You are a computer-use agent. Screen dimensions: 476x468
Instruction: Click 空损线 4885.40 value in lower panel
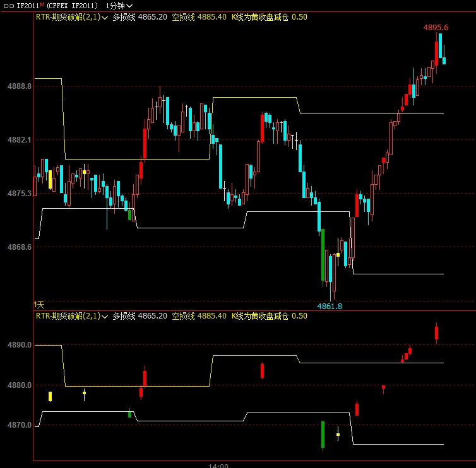(x=199, y=316)
